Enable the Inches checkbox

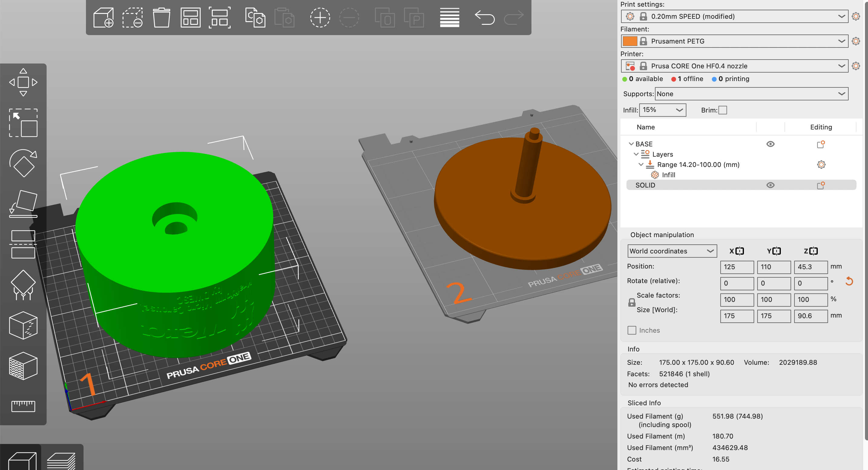632,330
